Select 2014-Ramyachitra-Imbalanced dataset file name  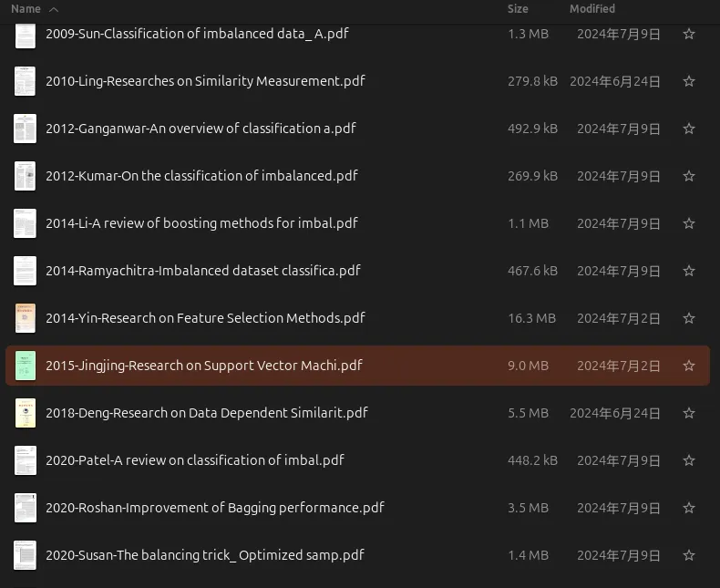pos(202,271)
